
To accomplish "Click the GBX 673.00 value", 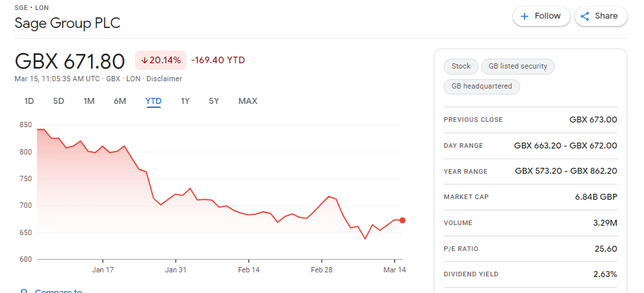I will (593, 120).
